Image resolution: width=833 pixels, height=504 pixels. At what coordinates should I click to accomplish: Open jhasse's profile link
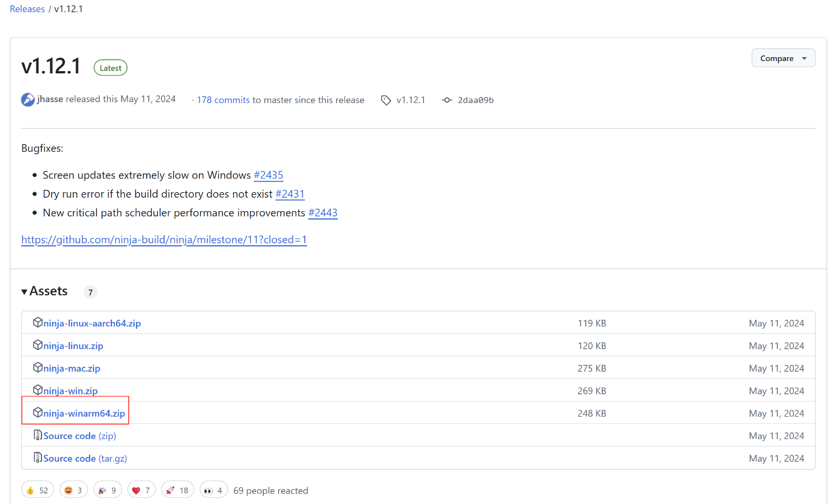coord(50,99)
